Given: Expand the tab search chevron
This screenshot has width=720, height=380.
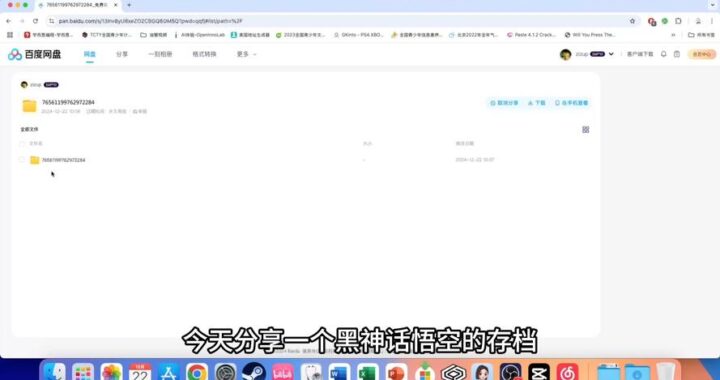Looking at the screenshot, I should [713, 5].
